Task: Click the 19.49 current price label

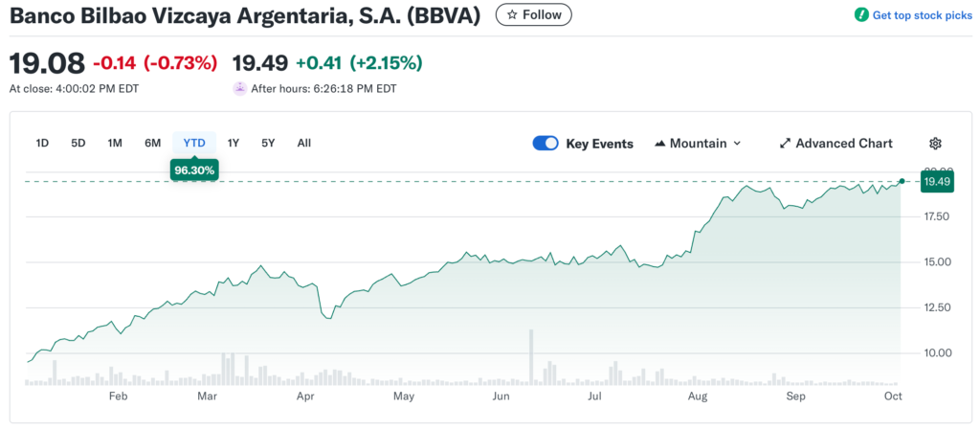Action: point(938,181)
